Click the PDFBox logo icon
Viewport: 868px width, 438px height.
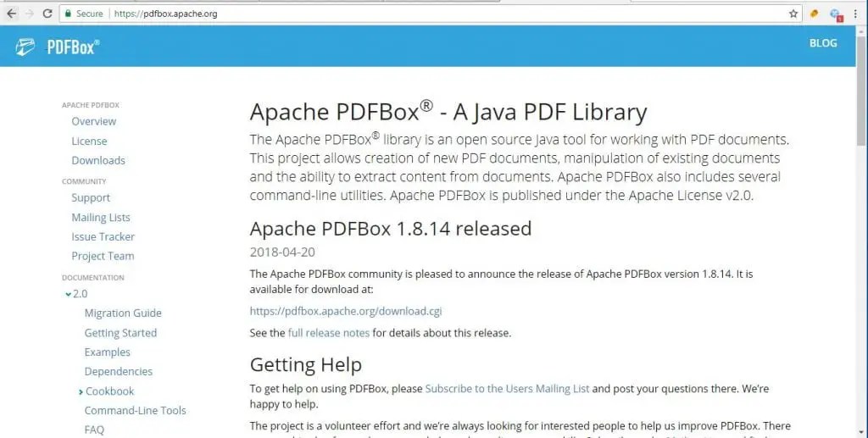25,47
